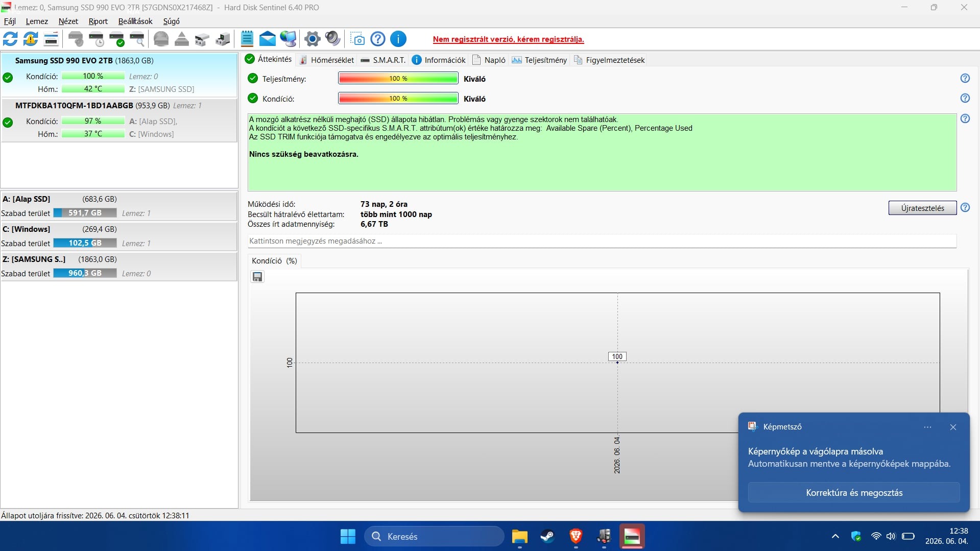The width and height of the screenshot is (980, 551).
Task: Open the Riport menu
Action: point(98,21)
